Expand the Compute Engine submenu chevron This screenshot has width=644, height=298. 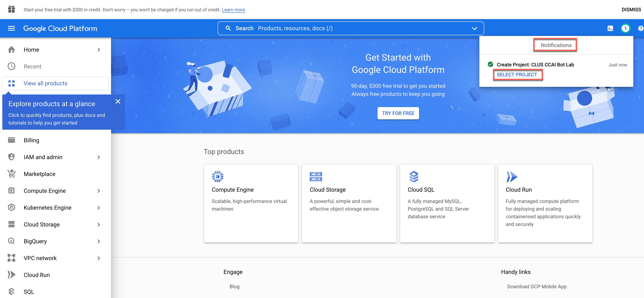pos(99,191)
